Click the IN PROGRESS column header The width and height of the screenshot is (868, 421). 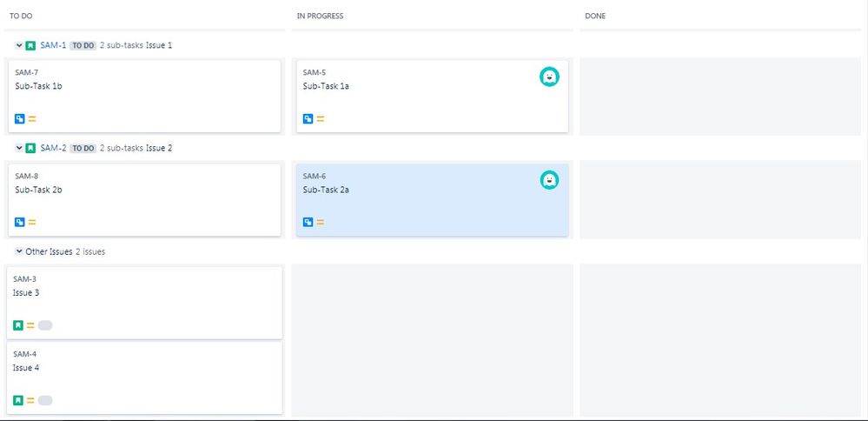[x=320, y=16]
